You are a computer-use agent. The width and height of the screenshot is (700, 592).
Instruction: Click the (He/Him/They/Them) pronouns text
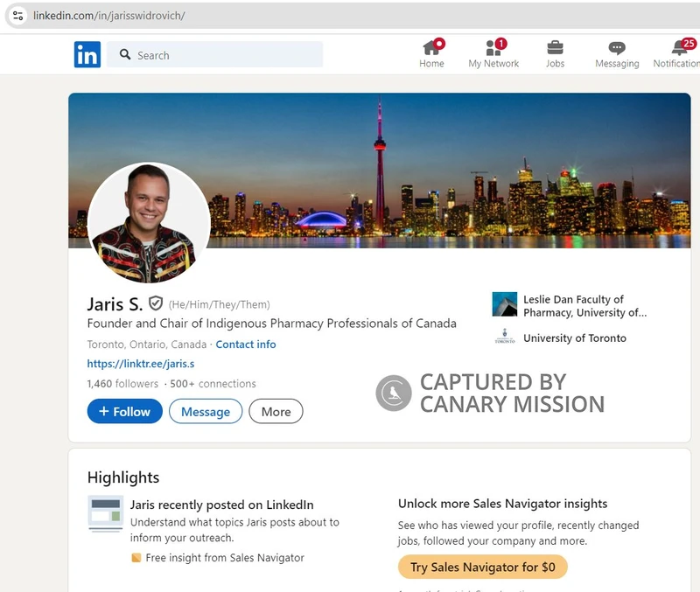(x=220, y=304)
